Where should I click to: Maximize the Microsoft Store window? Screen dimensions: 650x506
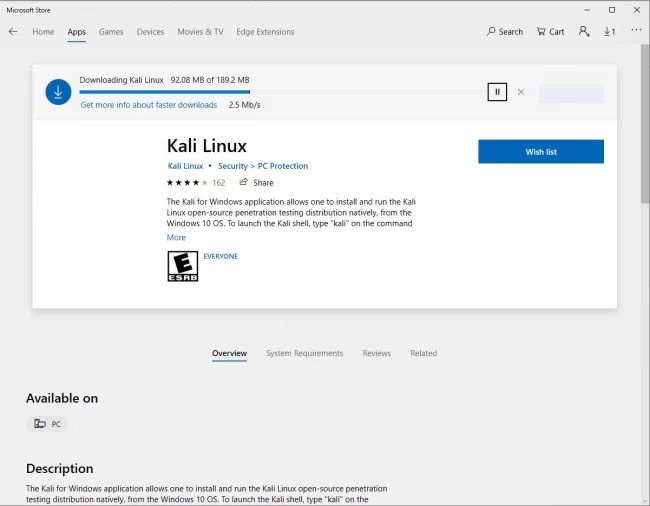[x=612, y=10]
